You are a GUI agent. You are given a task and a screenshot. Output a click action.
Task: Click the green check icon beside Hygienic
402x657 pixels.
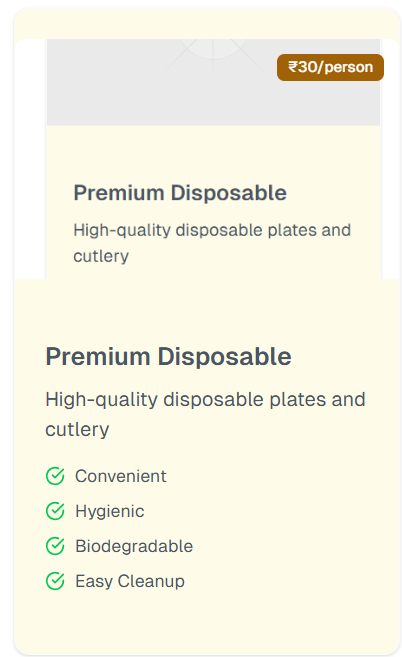pyautogui.click(x=55, y=511)
